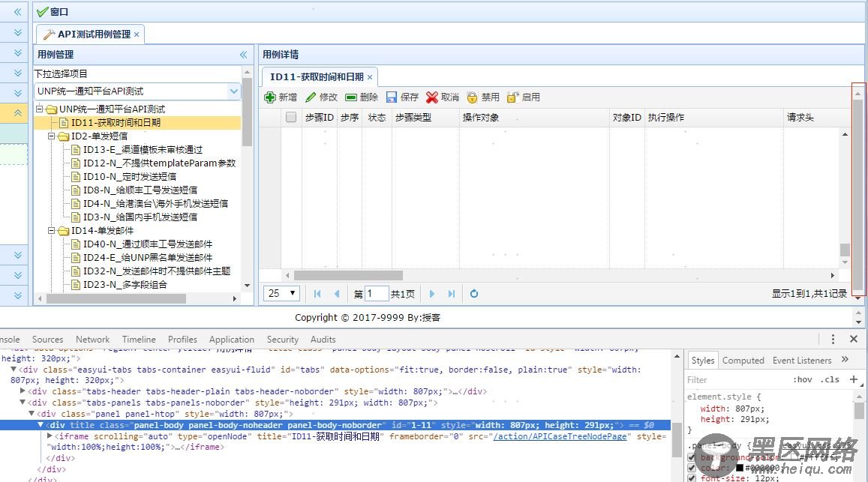Click the green checkmark 窗口 icon
This screenshot has width=868, height=482.
pyautogui.click(x=43, y=12)
